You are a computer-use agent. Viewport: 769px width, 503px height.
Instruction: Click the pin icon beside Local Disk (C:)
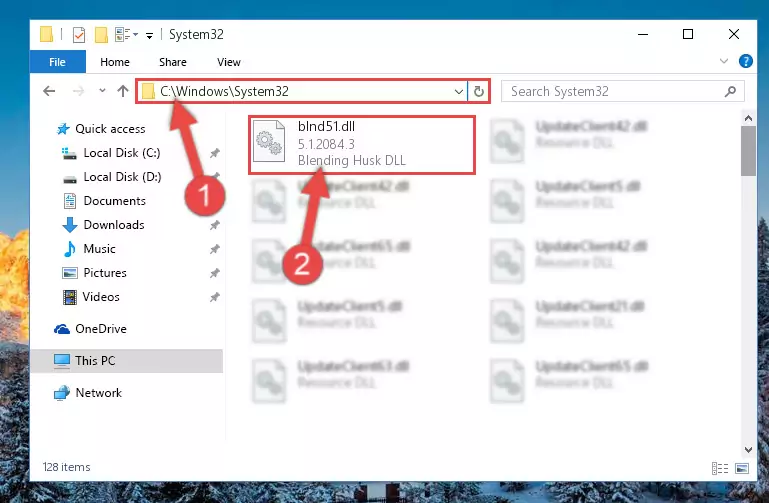click(x=215, y=153)
